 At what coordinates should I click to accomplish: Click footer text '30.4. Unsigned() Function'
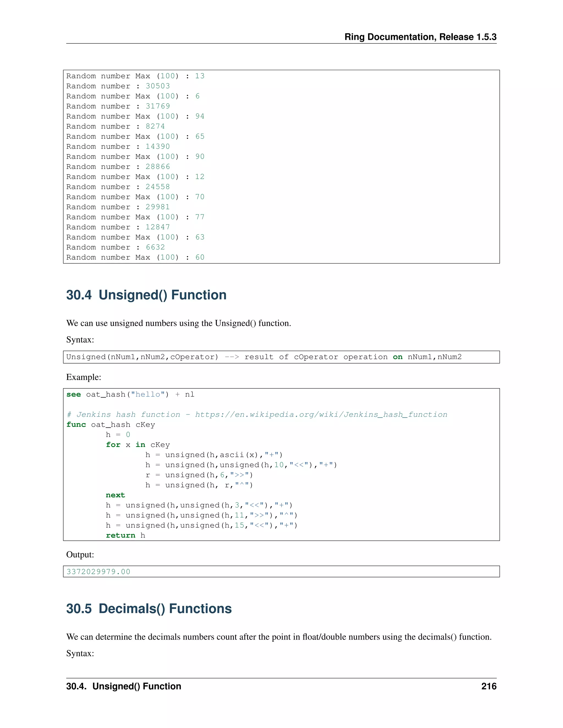point(123,686)
